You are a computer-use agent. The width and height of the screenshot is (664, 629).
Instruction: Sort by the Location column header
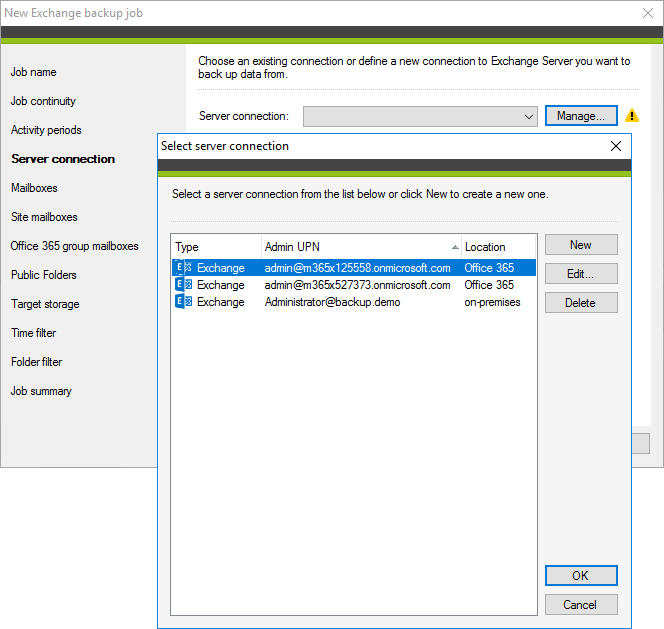coord(498,247)
